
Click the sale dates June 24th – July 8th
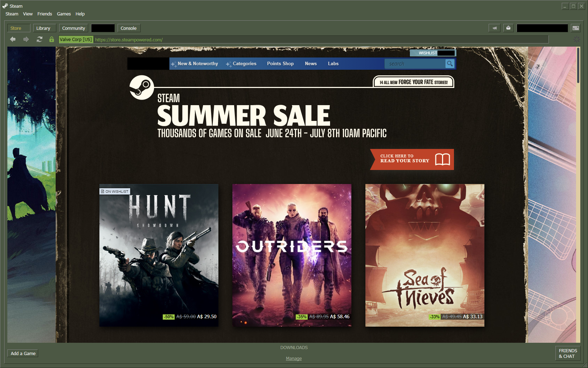click(326, 133)
